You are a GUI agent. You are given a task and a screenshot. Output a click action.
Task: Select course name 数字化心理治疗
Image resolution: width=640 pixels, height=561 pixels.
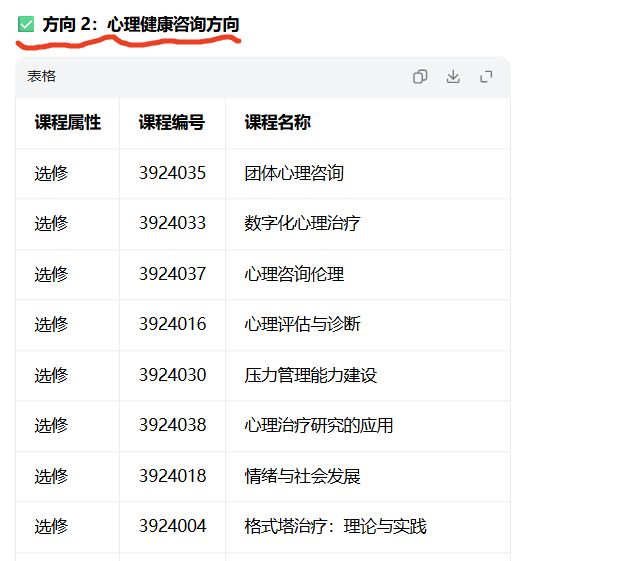[x=302, y=223]
